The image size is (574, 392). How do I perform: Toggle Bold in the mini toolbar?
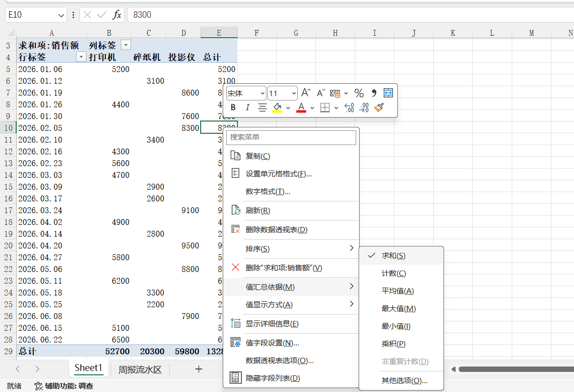click(x=233, y=107)
